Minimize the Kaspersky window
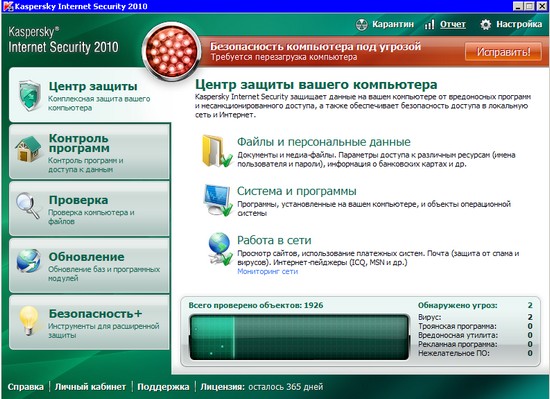Screen dimensions: 550x399 [518, 6]
